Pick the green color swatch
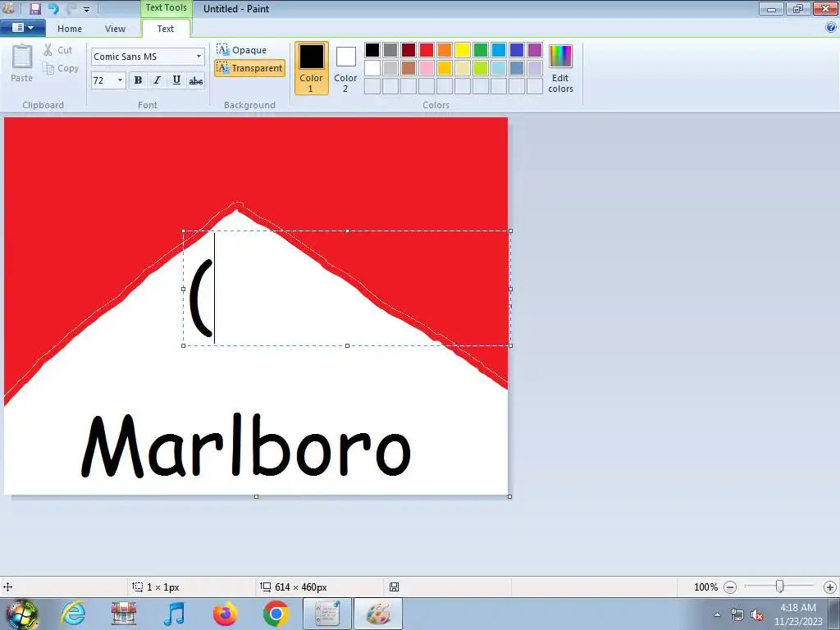The width and height of the screenshot is (840, 630). (x=481, y=50)
